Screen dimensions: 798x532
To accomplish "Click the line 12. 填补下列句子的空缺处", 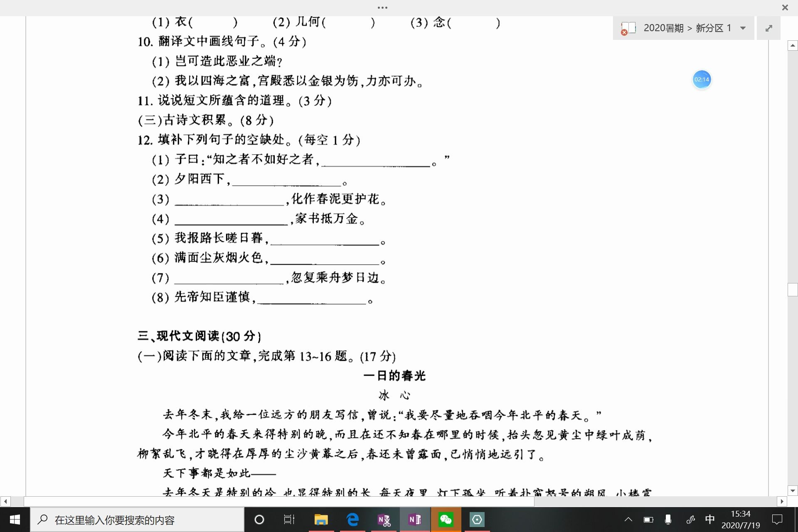I will tap(249, 140).
